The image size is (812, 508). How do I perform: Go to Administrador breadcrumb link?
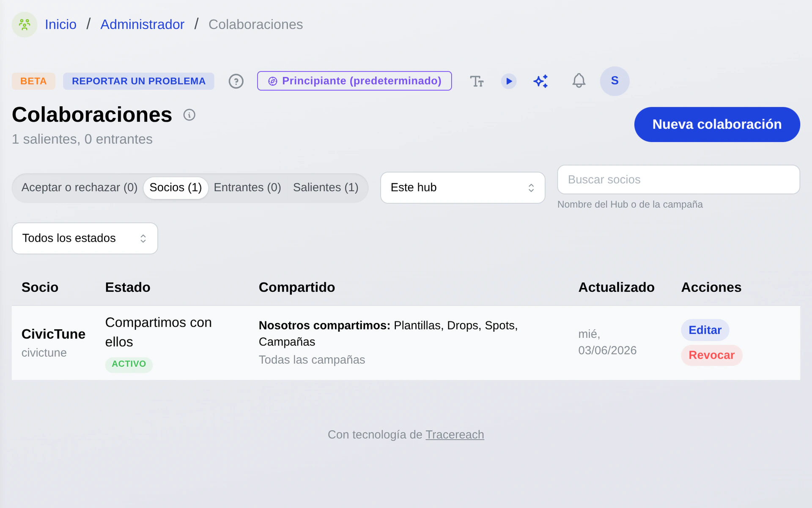(x=142, y=25)
